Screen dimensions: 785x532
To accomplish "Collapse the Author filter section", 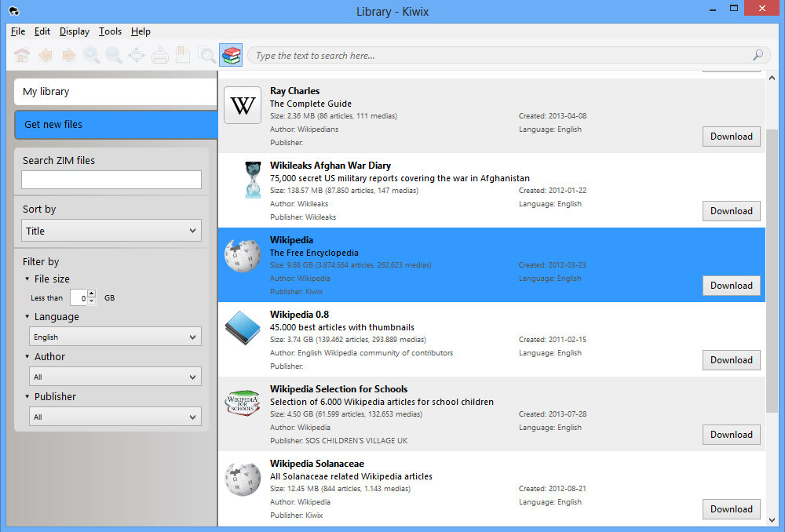I will [x=27, y=356].
